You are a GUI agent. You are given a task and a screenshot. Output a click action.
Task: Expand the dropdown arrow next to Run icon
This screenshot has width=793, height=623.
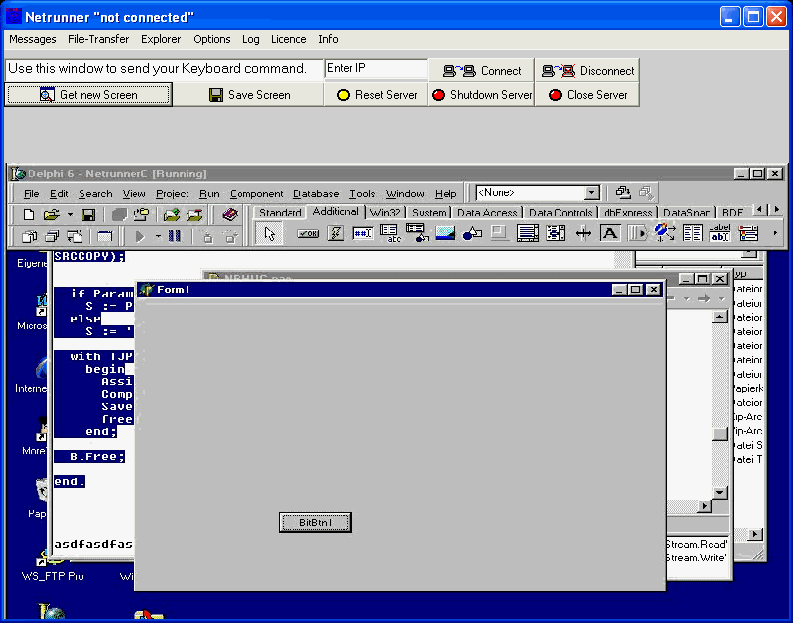[158, 237]
